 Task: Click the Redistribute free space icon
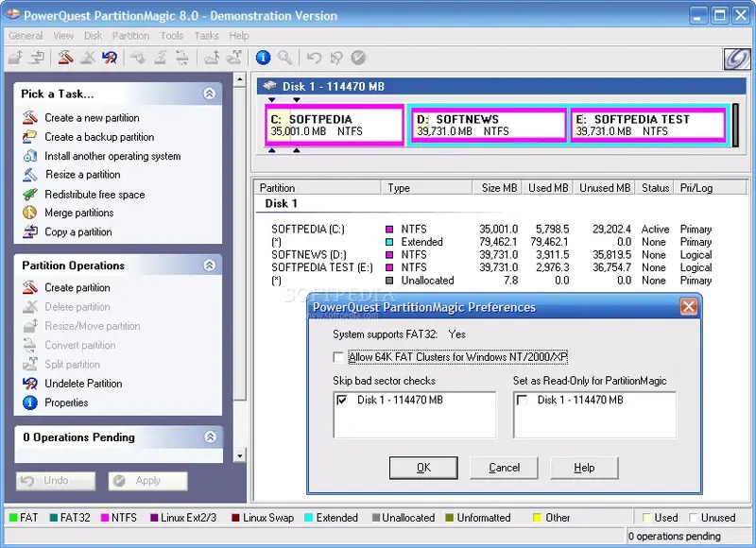coord(30,195)
